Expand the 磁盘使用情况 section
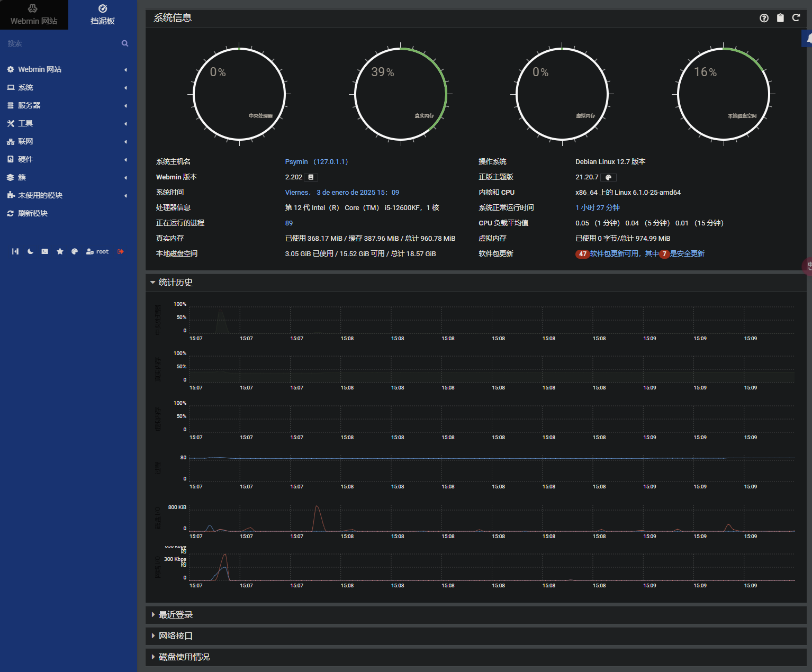 [x=184, y=657]
